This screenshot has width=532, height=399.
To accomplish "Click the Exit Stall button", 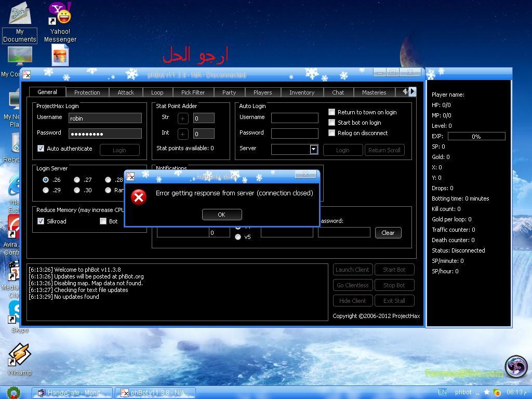I will tap(394, 301).
